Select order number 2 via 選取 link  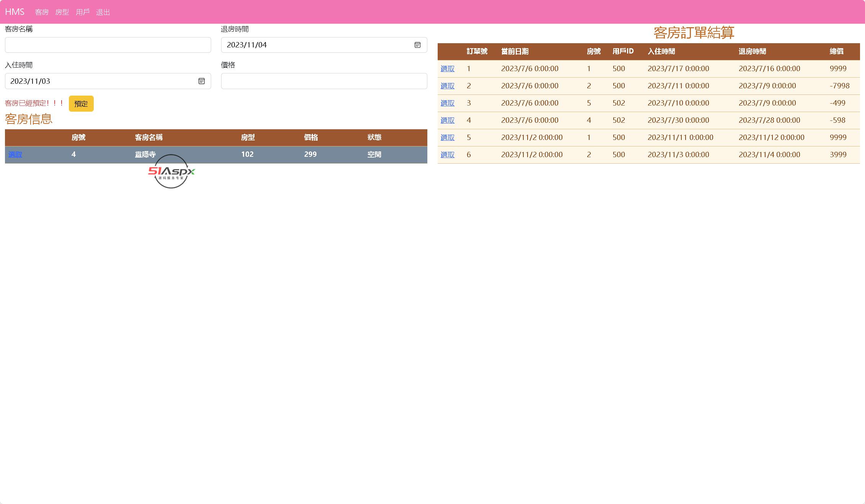point(447,86)
